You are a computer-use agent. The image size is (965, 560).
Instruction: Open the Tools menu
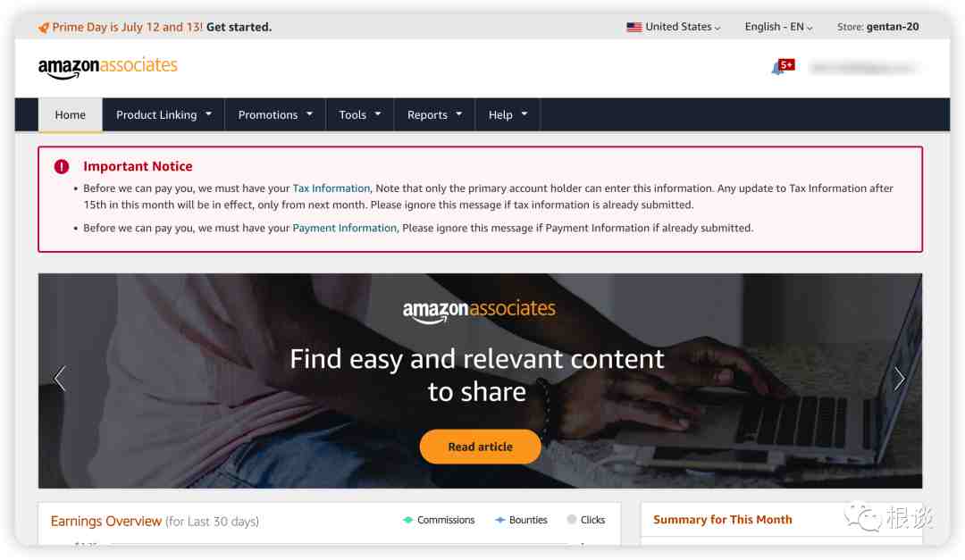[360, 115]
